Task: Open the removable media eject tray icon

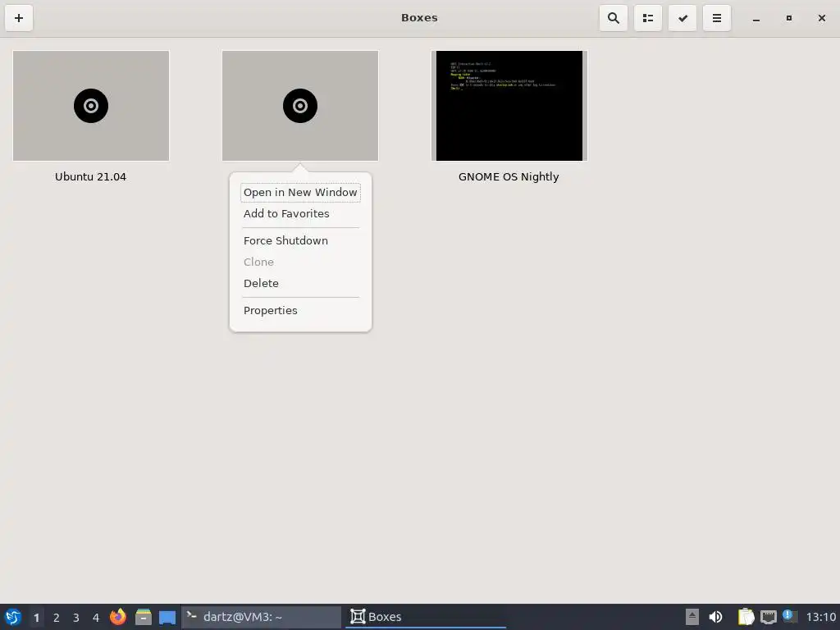Action: [x=692, y=617]
